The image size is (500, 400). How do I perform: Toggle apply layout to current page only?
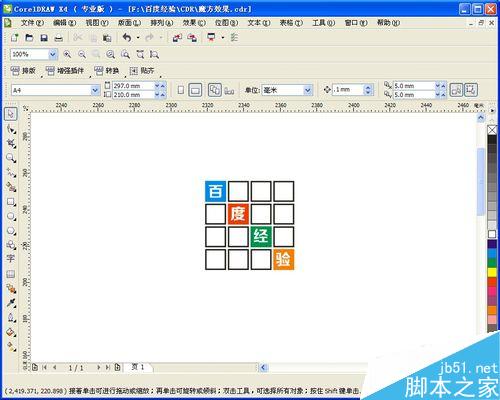[229, 90]
